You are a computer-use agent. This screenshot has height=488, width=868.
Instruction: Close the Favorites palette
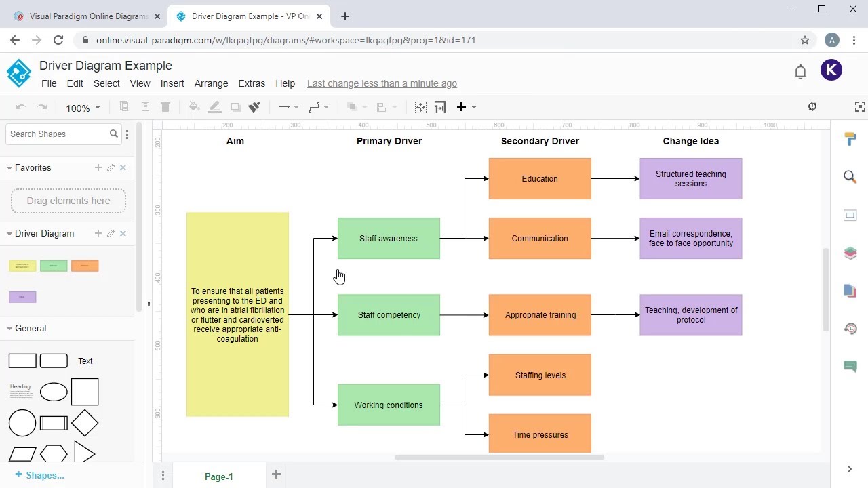[x=123, y=167]
